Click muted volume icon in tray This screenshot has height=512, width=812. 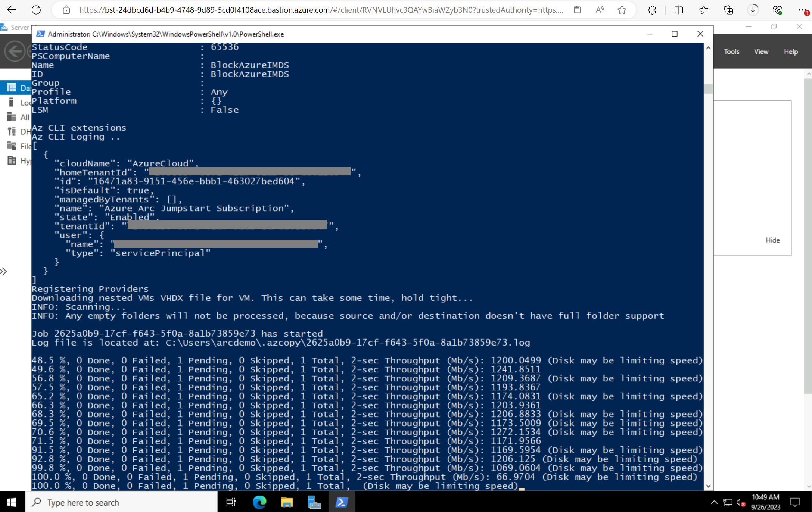point(741,502)
